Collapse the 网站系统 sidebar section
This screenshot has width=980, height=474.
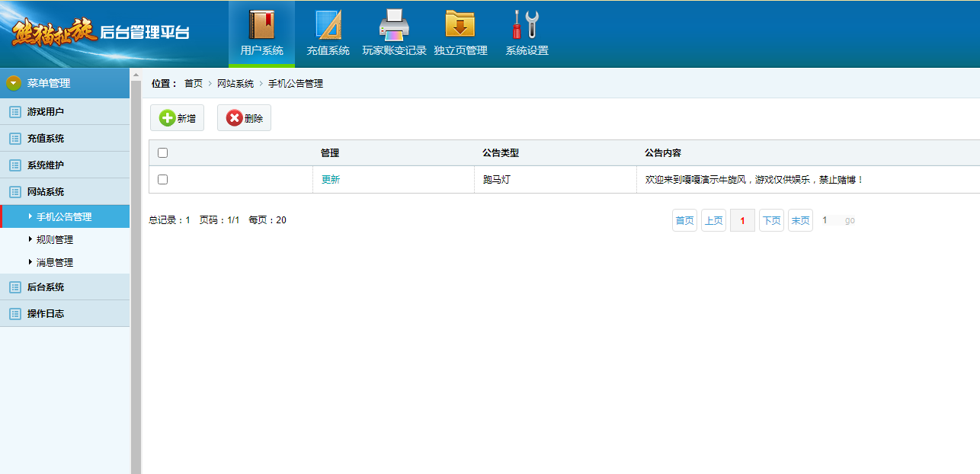coord(46,192)
